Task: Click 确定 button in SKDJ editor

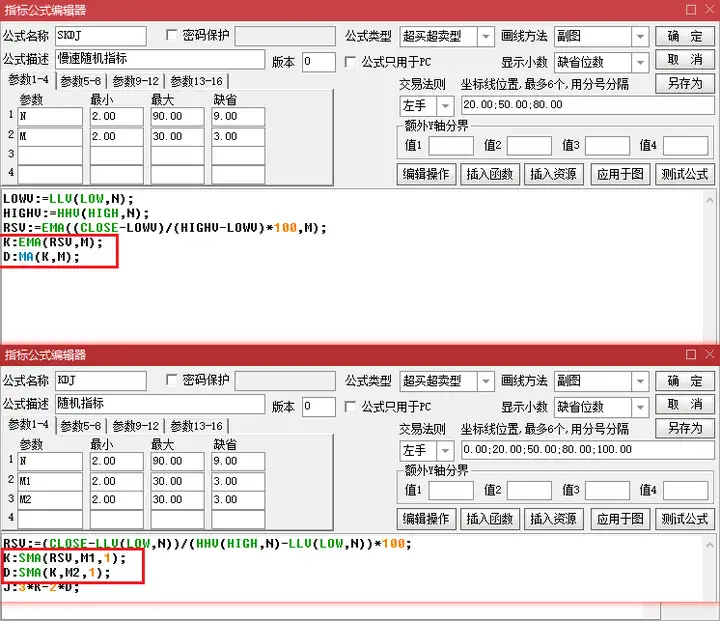Action: pyautogui.click(x=685, y=36)
